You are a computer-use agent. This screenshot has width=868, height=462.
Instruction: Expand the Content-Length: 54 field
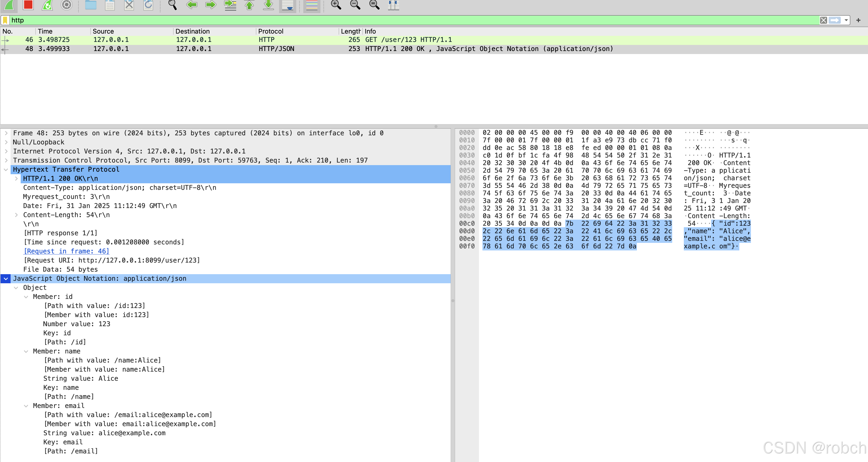[16, 215]
